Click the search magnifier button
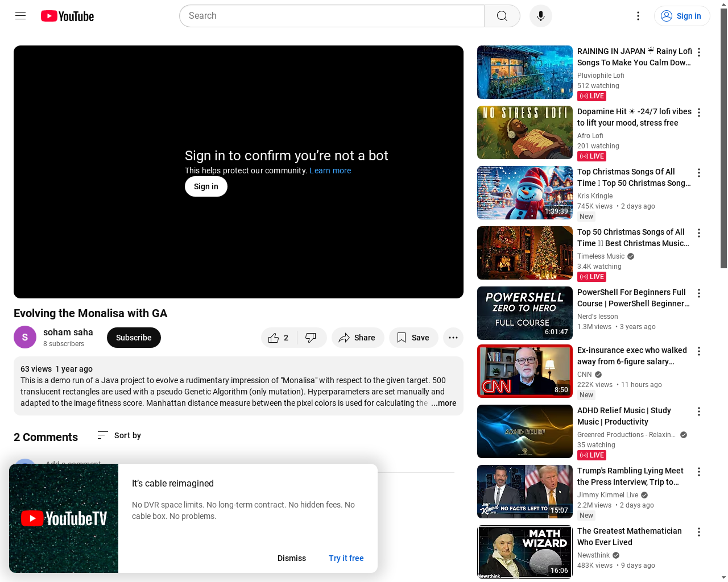This screenshot has width=728, height=582. click(x=502, y=16)
